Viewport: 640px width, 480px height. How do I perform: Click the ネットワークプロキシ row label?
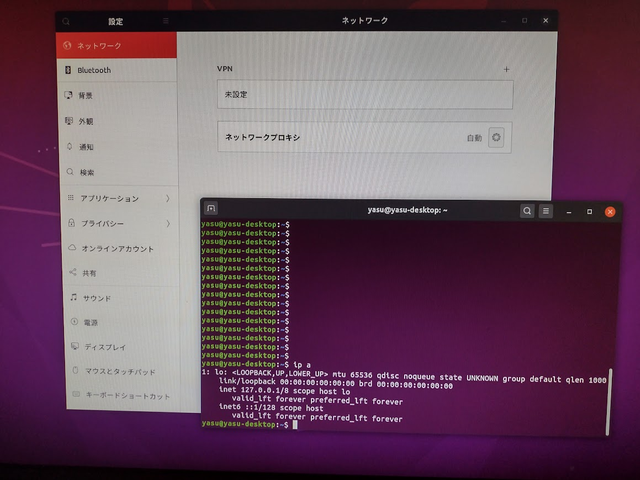click(x=262, y=138)
